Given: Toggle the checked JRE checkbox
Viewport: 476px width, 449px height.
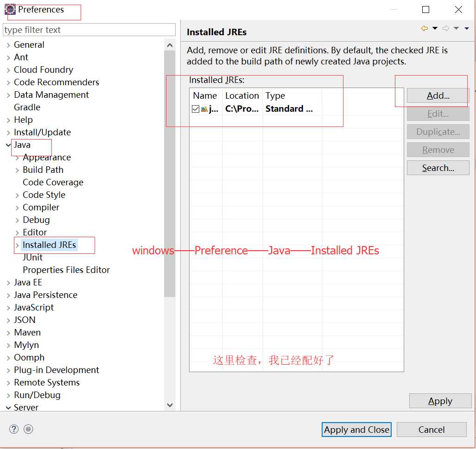Looking at the screenshot, I should click(196, 109).
